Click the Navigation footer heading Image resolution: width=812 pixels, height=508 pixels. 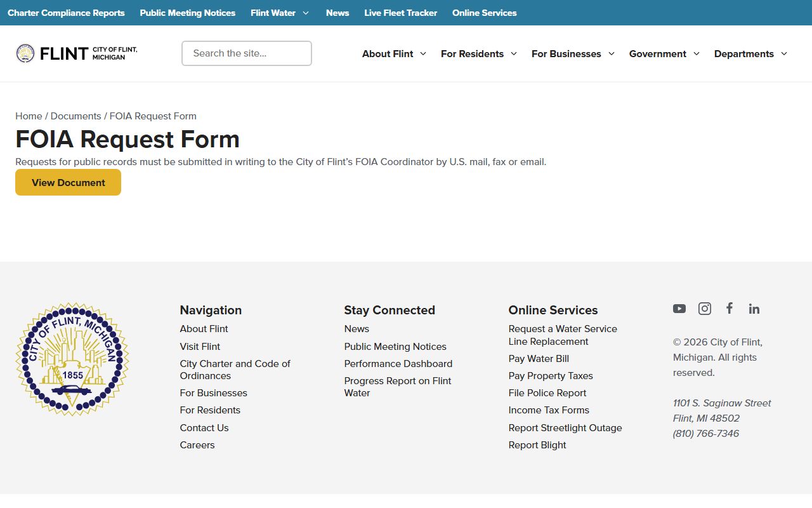pos(211,310)
